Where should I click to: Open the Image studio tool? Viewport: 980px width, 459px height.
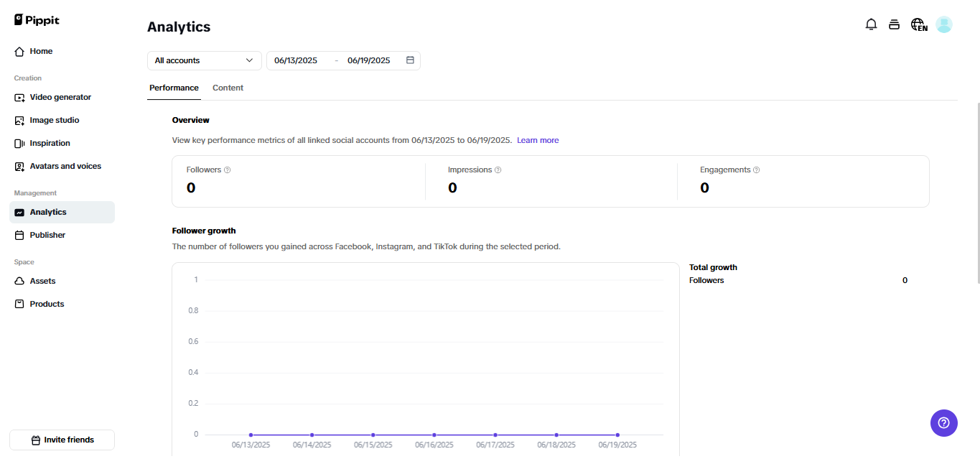tap(55, 120)
